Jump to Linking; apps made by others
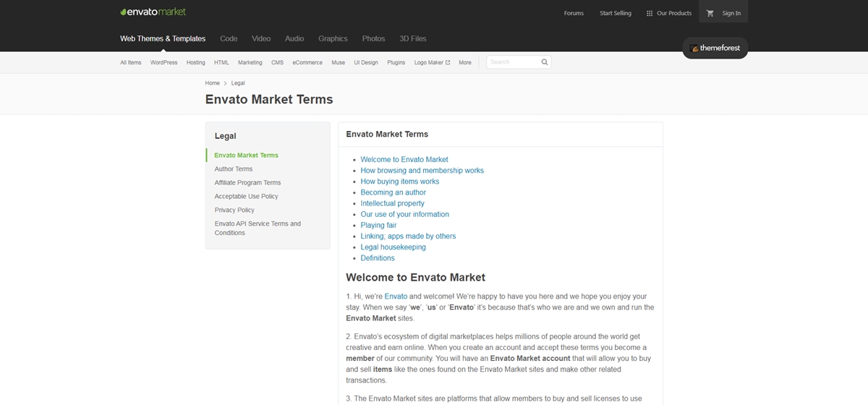This screenshot has height=405, width=868. click(x=409, y=236)
